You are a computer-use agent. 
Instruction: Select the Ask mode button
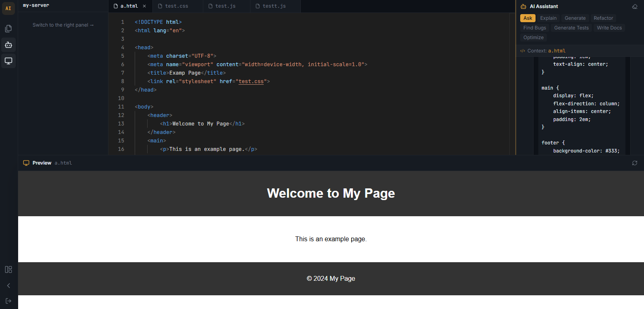528,18
